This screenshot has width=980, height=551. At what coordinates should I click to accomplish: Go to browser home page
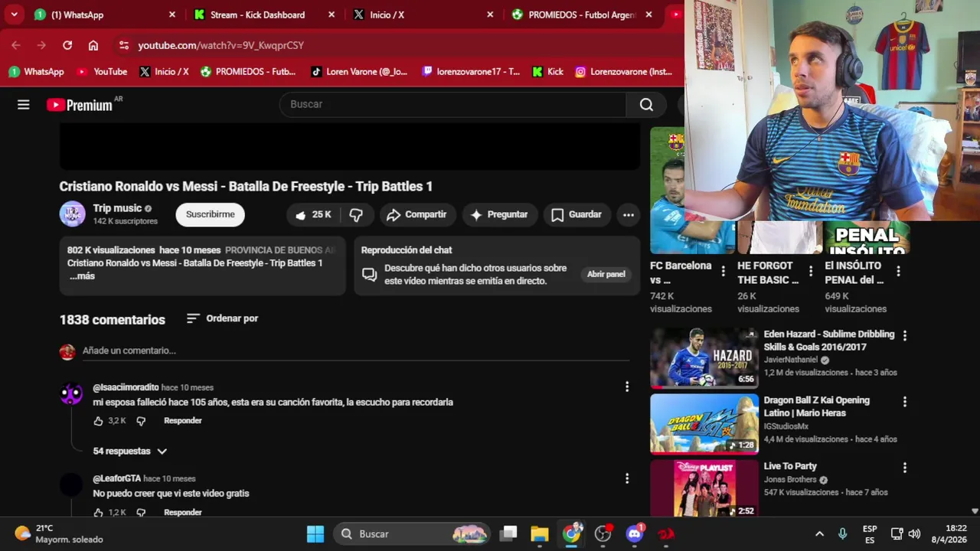(x=93, y=45)
